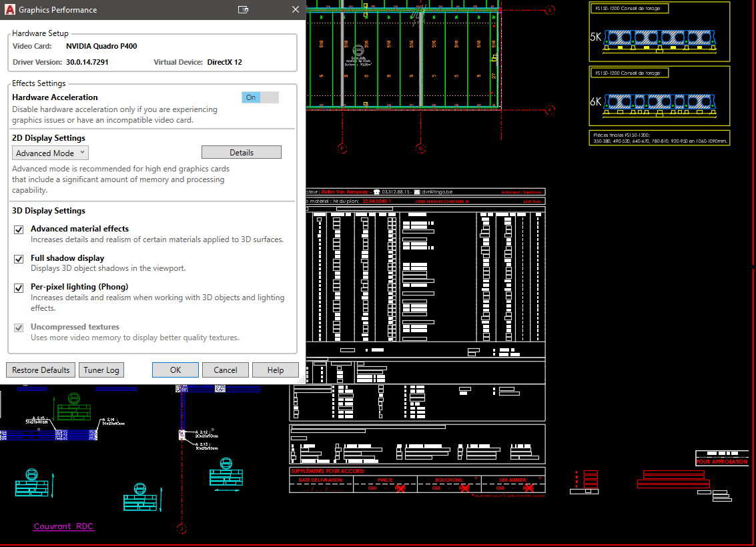This screenshot has width=756, height=547.
Task: Select DirectX 12 virtual device text
Action: (x=225, y=62)
